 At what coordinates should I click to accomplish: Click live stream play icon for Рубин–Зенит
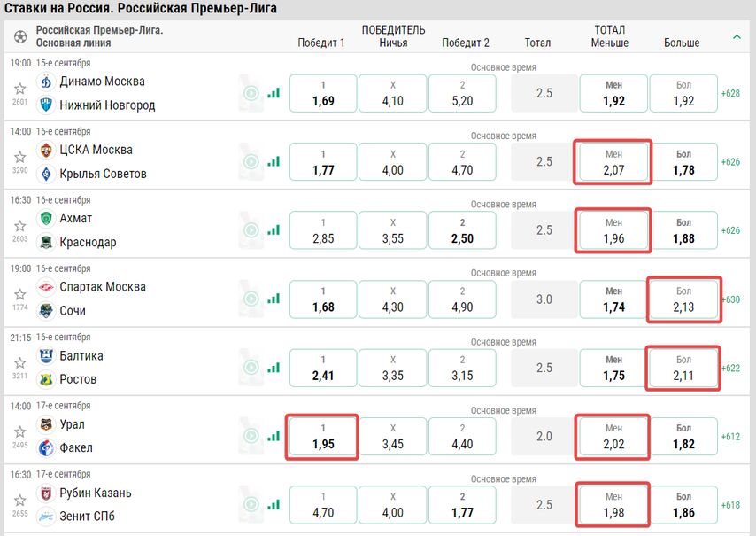251,505
